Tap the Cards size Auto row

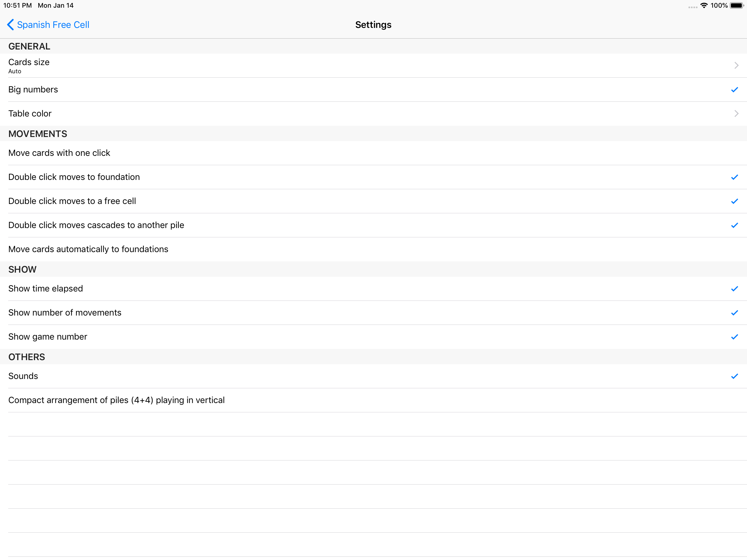(29, 66)
